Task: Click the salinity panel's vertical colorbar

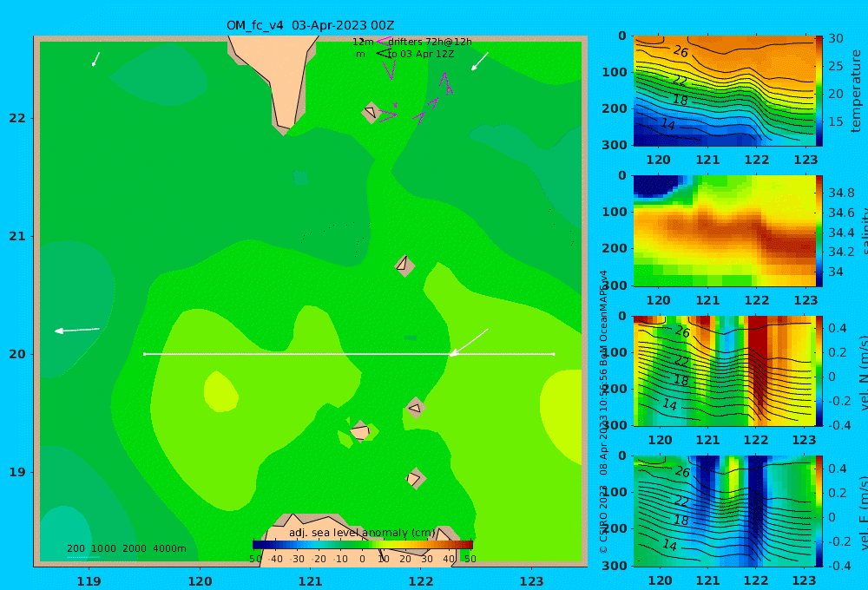Action: [x=819, y=231]
